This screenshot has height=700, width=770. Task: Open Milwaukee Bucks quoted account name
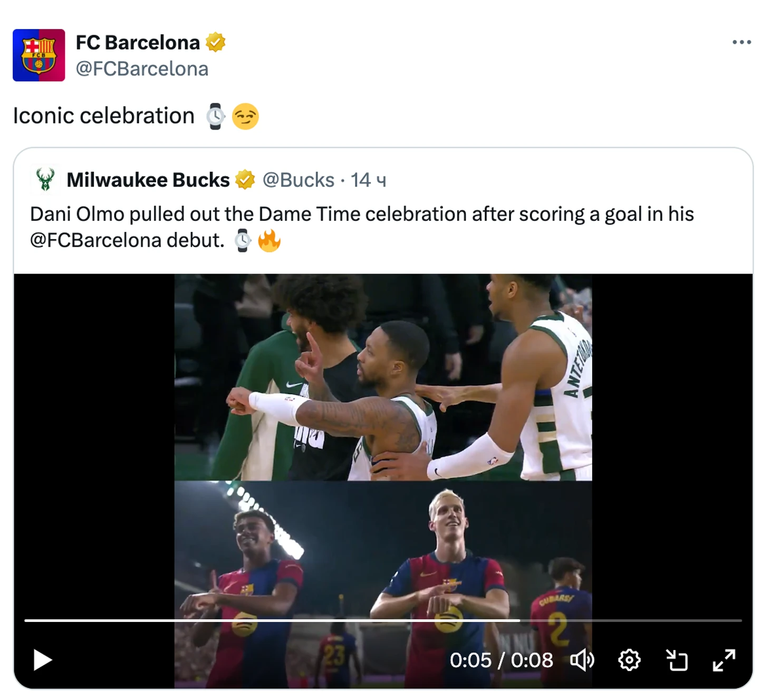point(148,180)
